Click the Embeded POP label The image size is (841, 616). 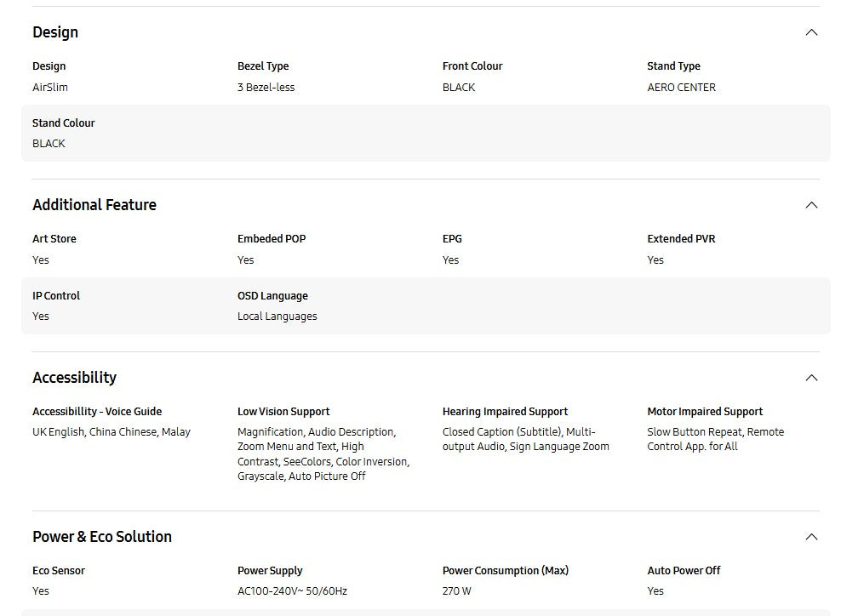pyautogui.click(x=272, y=239)
